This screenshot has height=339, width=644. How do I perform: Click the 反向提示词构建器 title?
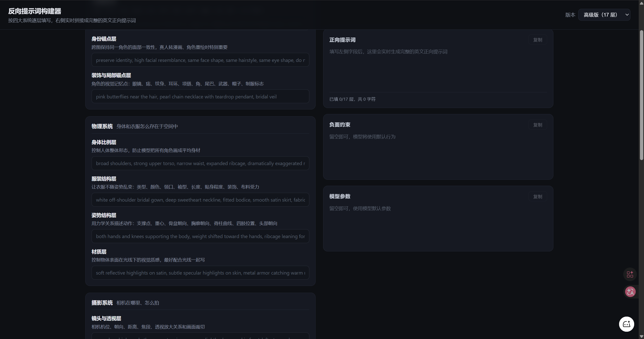tap(35, 11)
